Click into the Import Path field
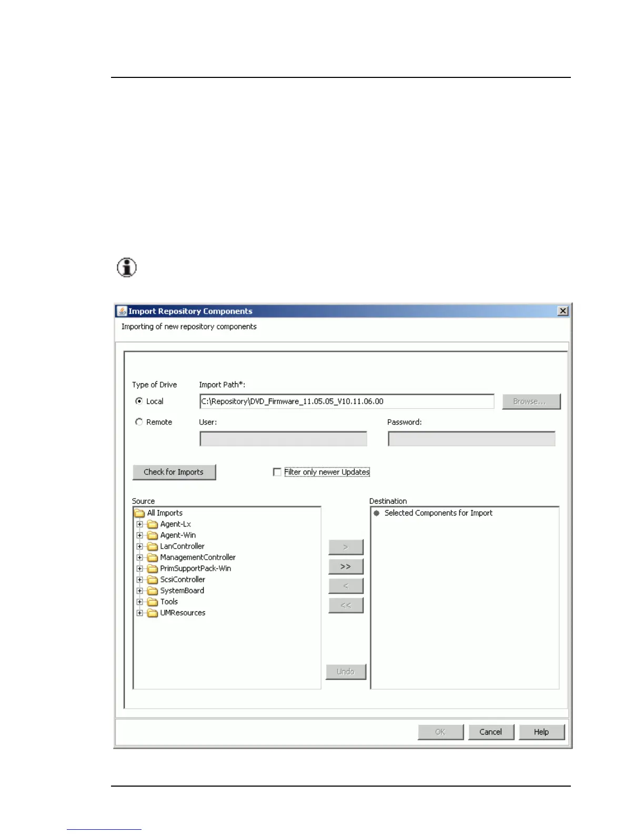 [347, 401]
